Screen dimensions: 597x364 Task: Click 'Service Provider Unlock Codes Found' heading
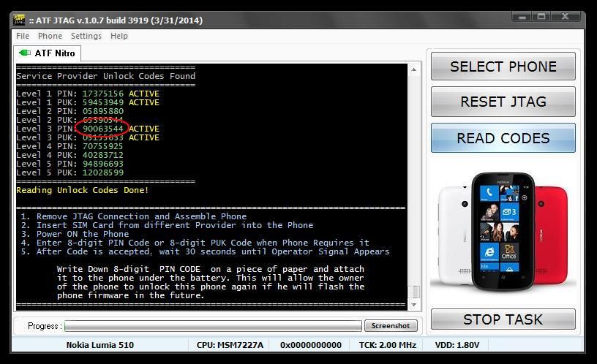click(x=106, y=76)
